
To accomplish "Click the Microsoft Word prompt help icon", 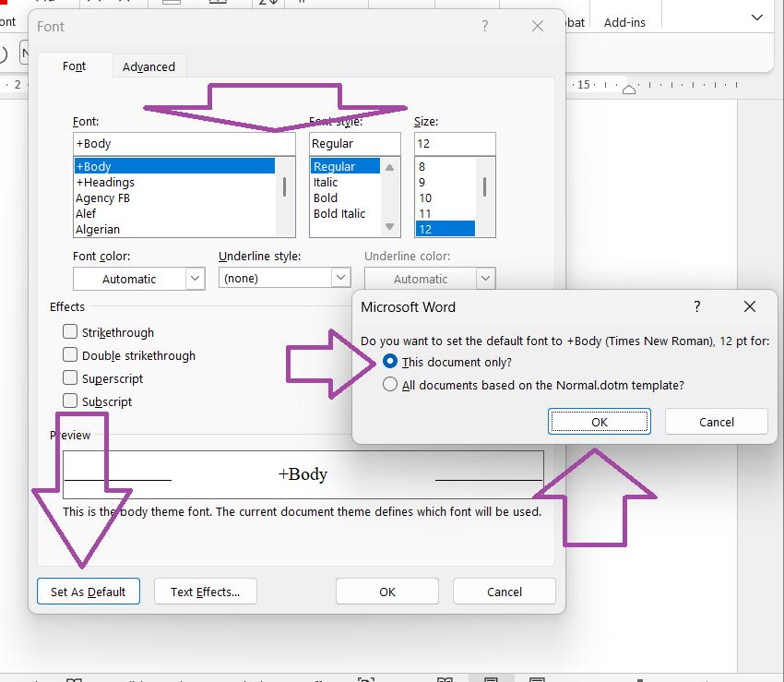I will coord(697,306).
